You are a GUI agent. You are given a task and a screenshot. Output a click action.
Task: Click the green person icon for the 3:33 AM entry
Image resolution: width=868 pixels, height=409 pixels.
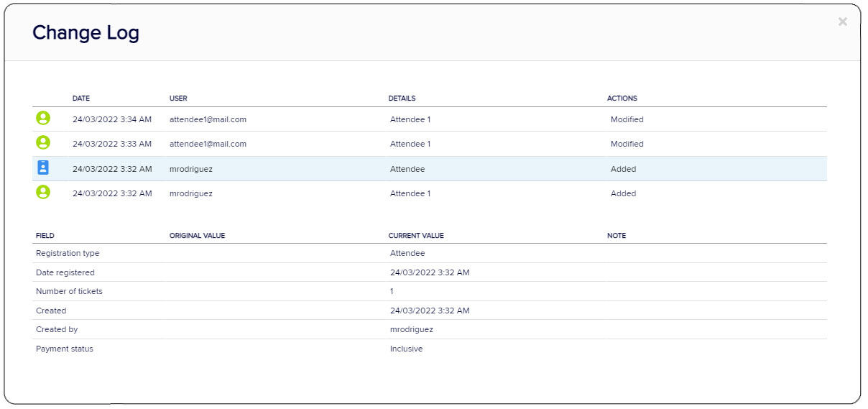pyautogui.click(x=43, y=143)
